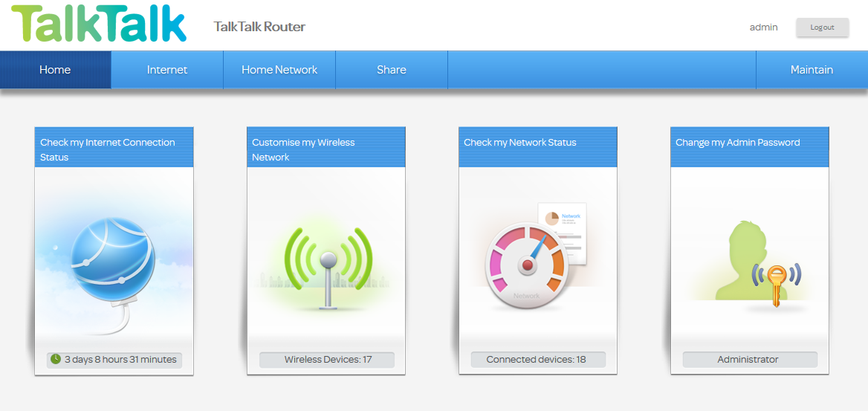
Task: Click the TalkTalk logo
Action: (x=99, y=23)
